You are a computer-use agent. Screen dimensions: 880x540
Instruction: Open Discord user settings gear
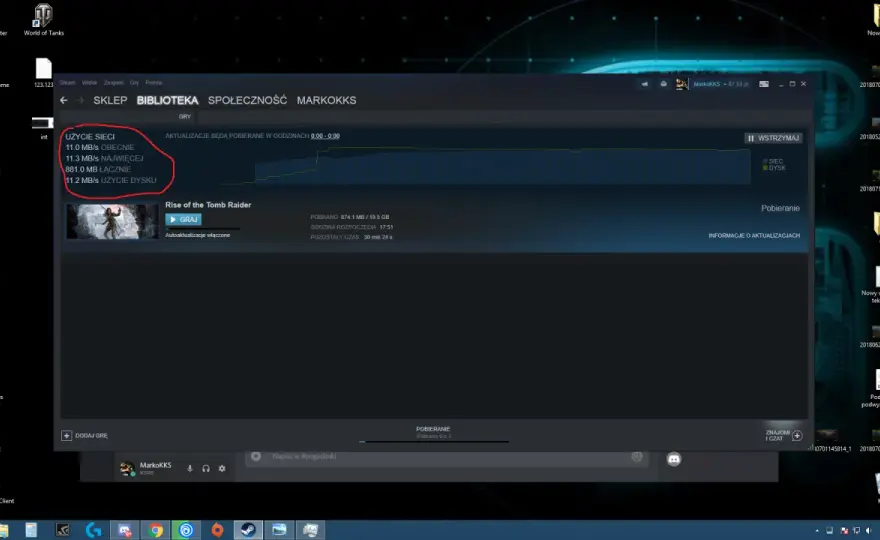[222, 468]
